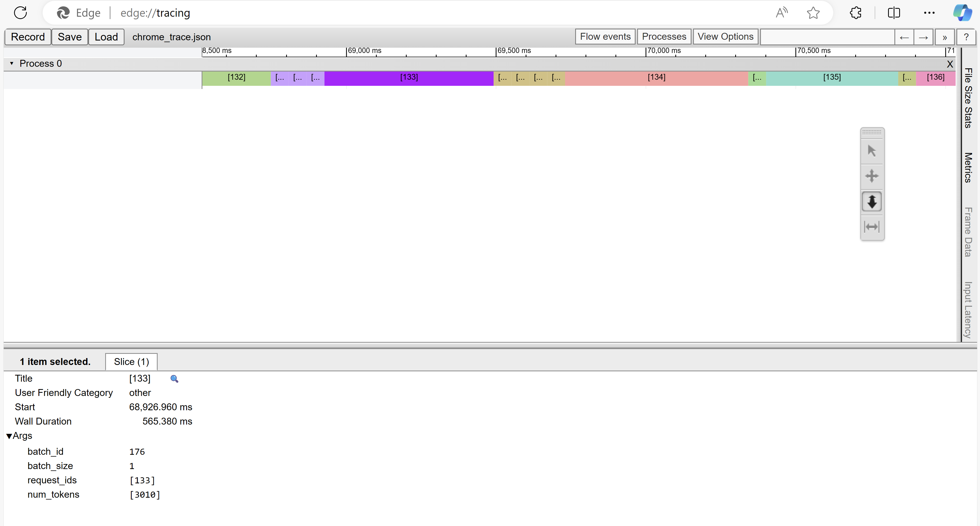This screenshot has width=980, height=526.
Task: Add this page to favorites with the star icon
Action: click(x=813, y=13)
